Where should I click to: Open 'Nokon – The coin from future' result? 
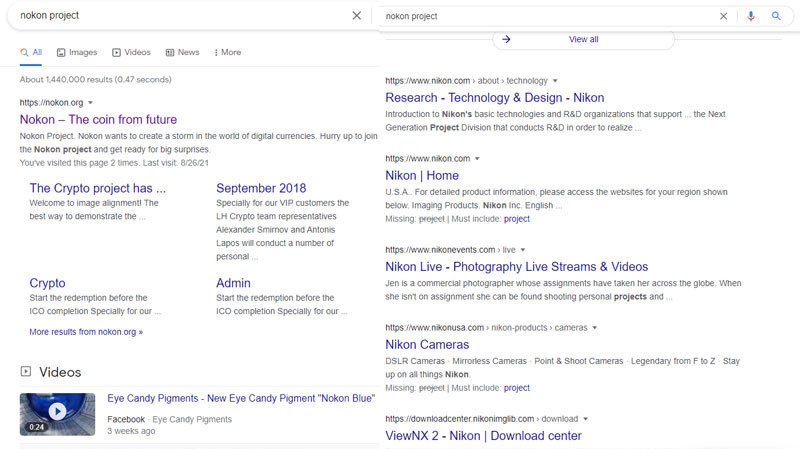point(98,119)
